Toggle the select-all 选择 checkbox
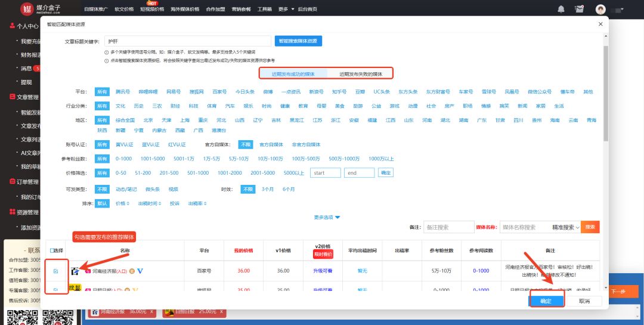The width and height of the screenshot is (644, 325). click(52, 250)
